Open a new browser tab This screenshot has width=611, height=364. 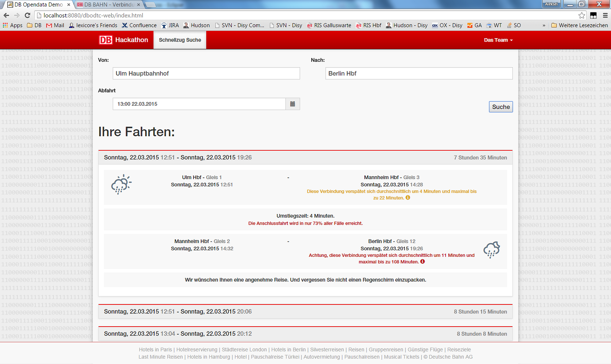pos(151,5)
